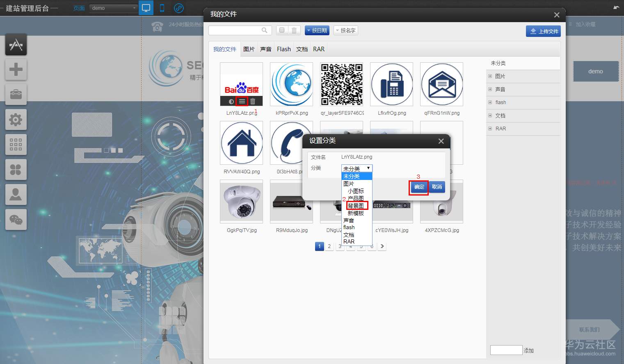The width and height of the screenshot is (624, 364).
Task: Choose 未分类 in the dropdown list
Action: pos(357,176)
